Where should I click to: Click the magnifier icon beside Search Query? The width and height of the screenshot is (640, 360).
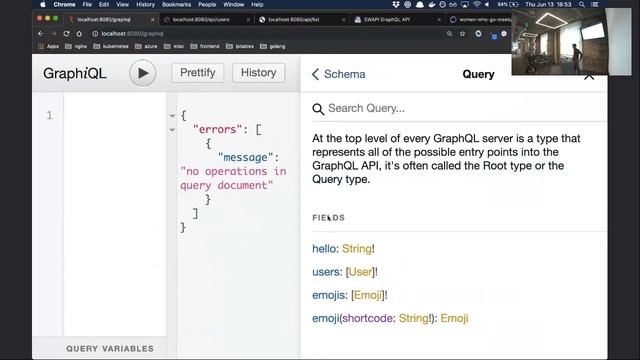[x=318, y=109]
